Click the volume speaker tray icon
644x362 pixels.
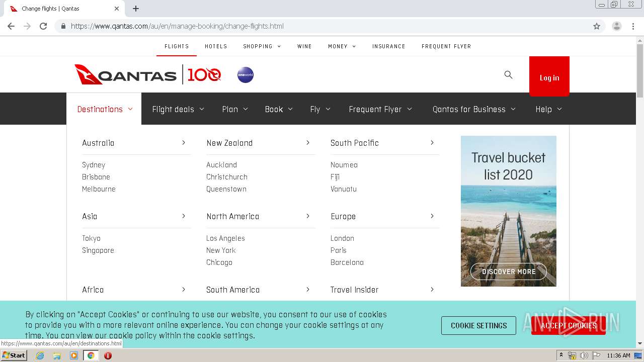pos(584,355)
